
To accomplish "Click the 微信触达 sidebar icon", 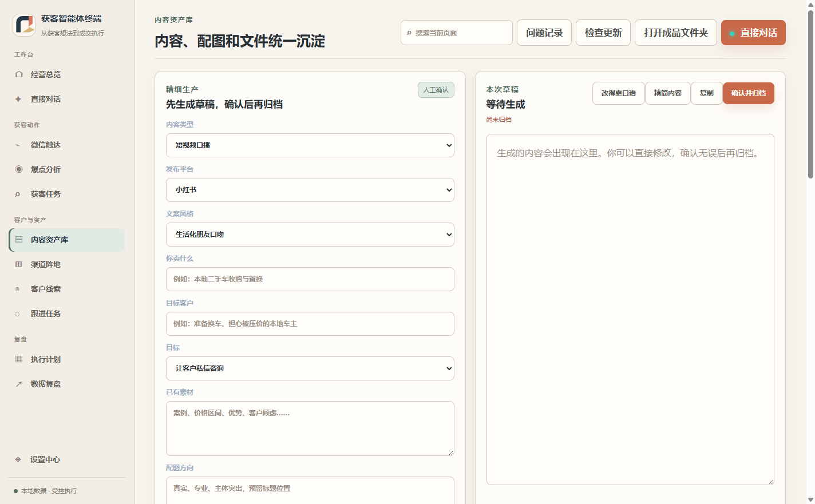I will click(18, 145).
